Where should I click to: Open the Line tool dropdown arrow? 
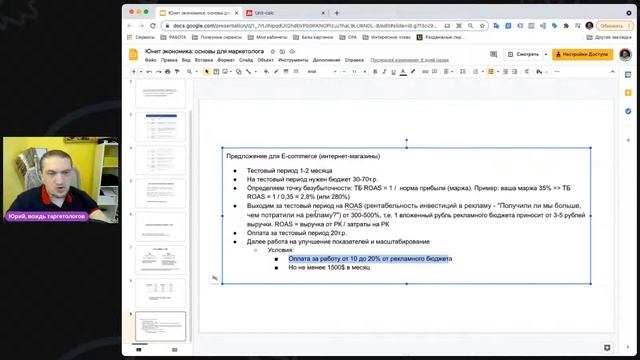(x=256, y=72)
